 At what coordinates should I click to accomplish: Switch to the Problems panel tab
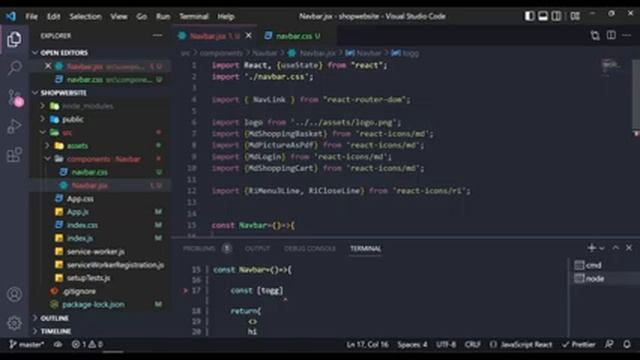click(199, 248)
